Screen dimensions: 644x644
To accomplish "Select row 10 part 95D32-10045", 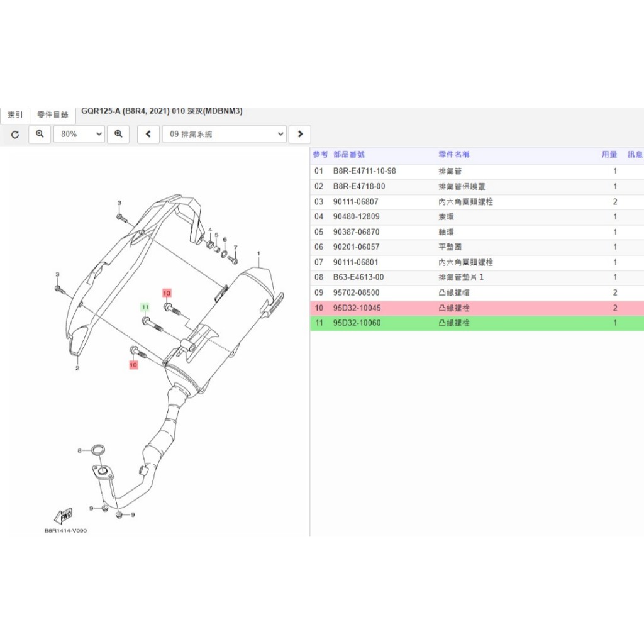I will (x=477, y=308).
